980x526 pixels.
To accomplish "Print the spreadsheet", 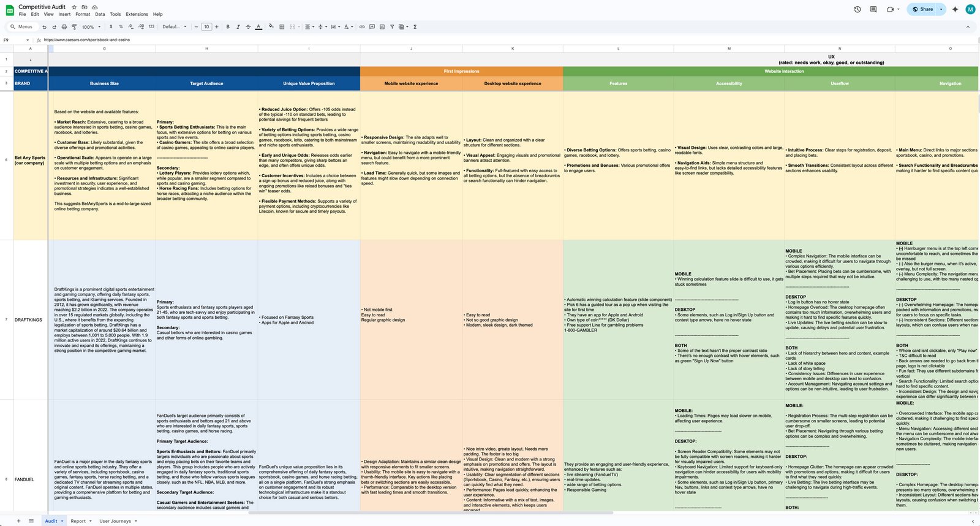I will (x=64, y=27).
